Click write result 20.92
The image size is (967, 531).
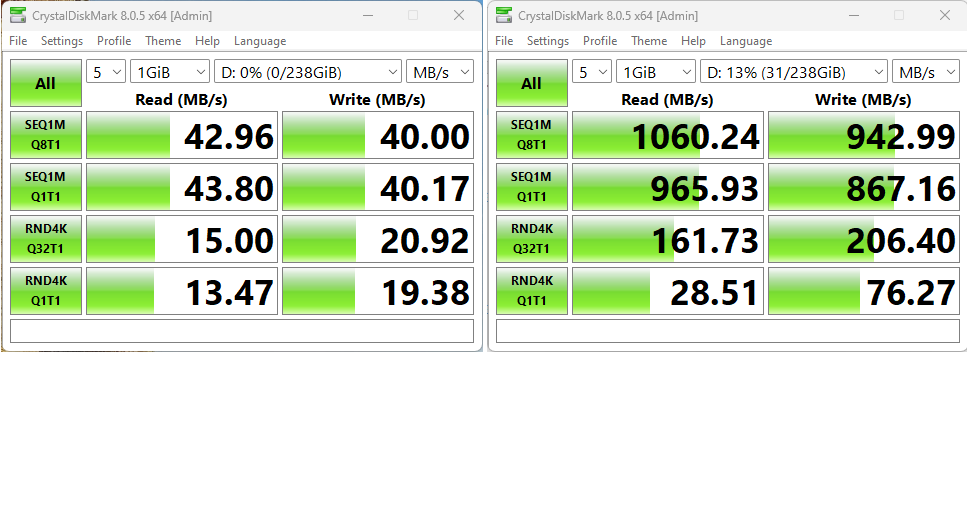pyautogui.click(x=378, y=239)
